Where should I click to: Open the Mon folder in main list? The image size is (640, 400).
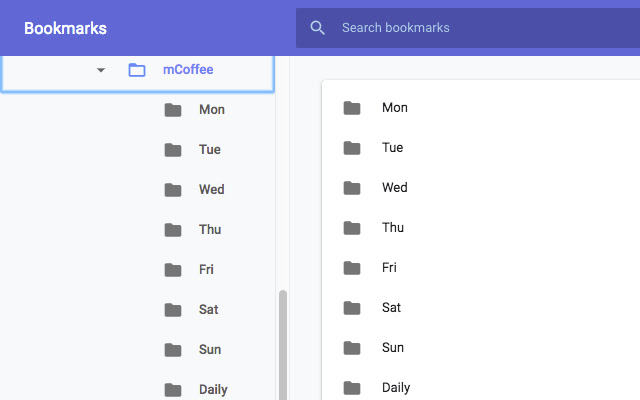pyautogui.click(x=394, y=108)
